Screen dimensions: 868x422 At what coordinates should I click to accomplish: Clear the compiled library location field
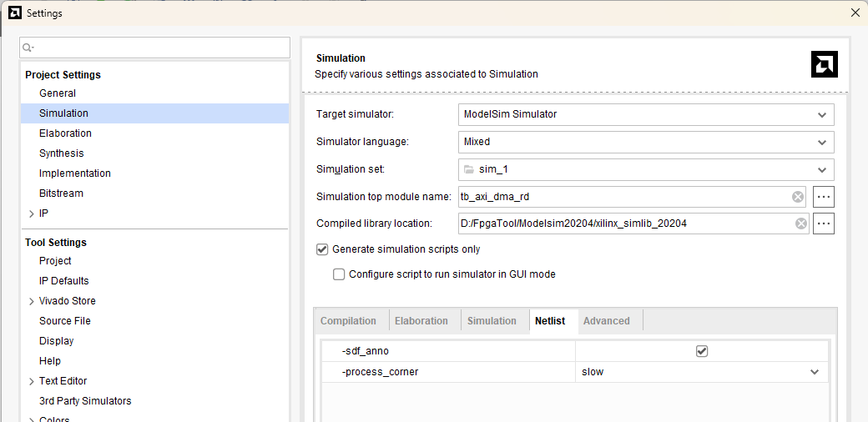[x=801, y=224]
